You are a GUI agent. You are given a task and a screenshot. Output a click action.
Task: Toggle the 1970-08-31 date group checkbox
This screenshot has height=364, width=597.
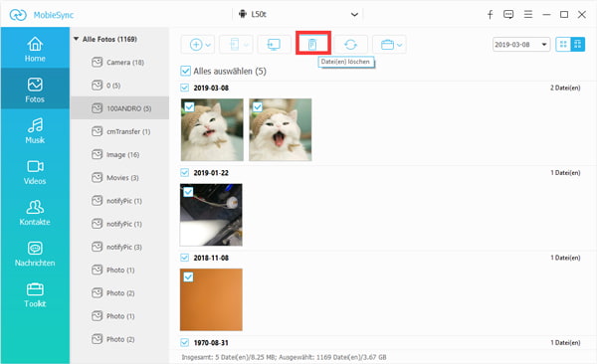coord(185,343)
